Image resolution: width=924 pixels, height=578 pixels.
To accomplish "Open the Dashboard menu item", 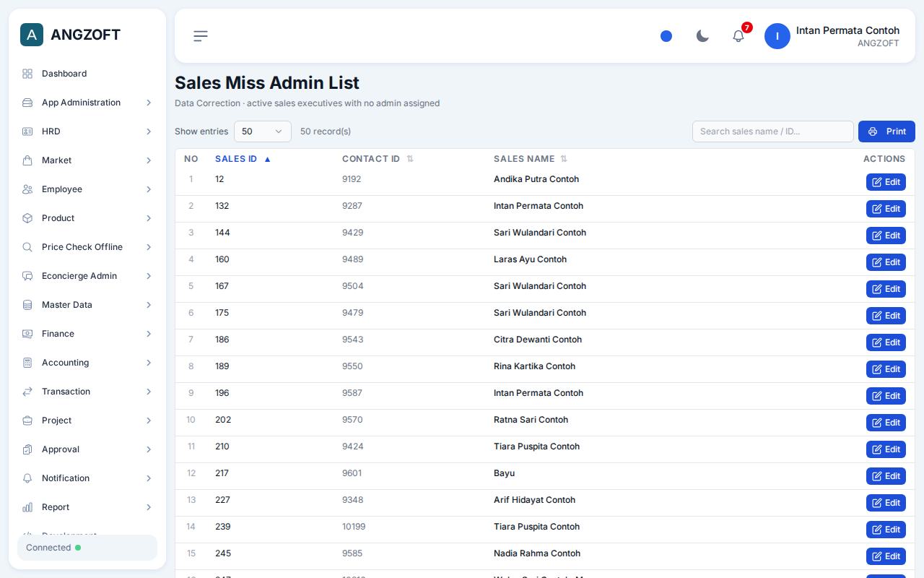I will (x=87, y=74).
